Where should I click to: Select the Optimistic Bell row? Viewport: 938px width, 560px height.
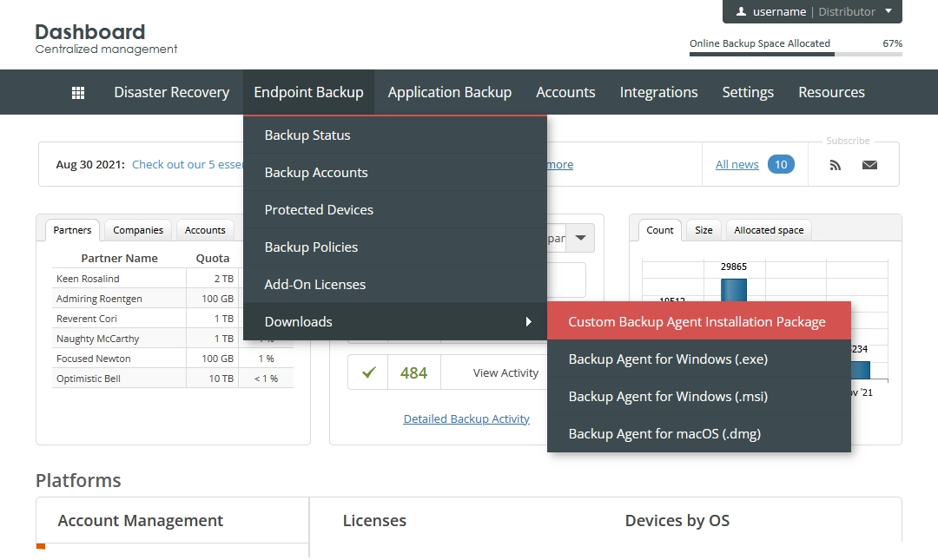(x=172, y=379)
